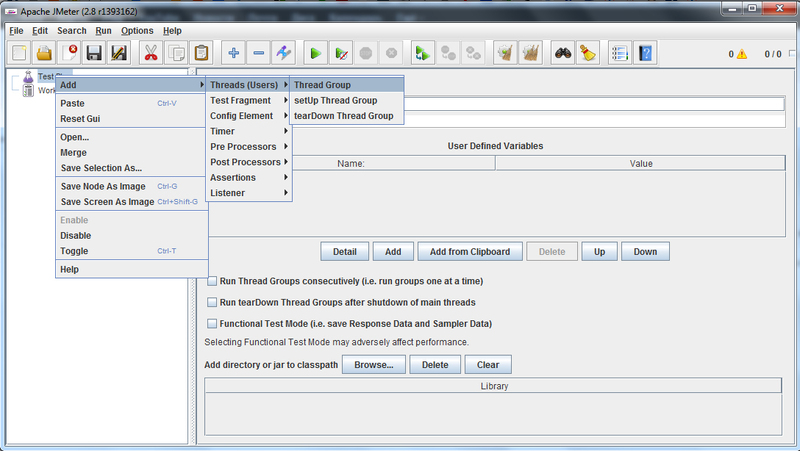Viewport: 800px width, 451px height.
Task: Open the Pre Processors submenu
Action: coord(248,146)
